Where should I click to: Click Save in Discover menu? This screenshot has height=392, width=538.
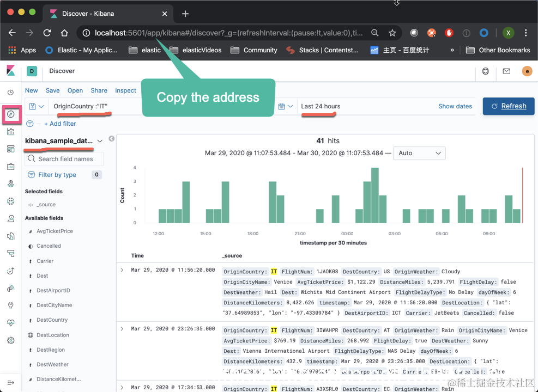[52, 90]
